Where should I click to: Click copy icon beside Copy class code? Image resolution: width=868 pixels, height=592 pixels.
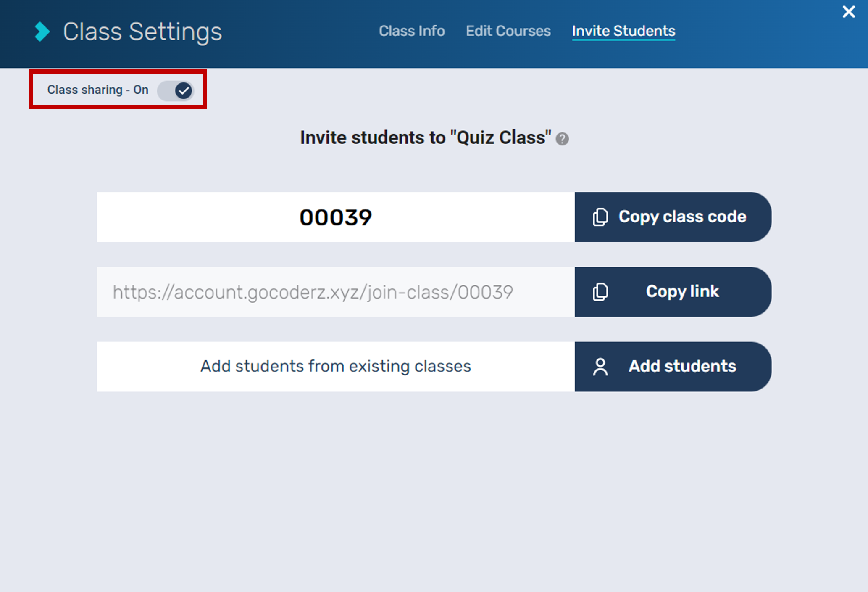point(600,217)
